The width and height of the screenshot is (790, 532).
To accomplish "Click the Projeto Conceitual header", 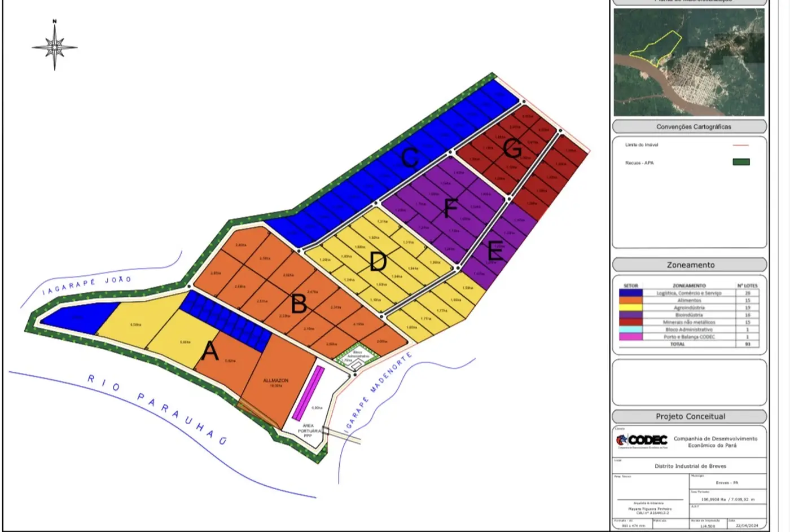I will click(690, 416).
